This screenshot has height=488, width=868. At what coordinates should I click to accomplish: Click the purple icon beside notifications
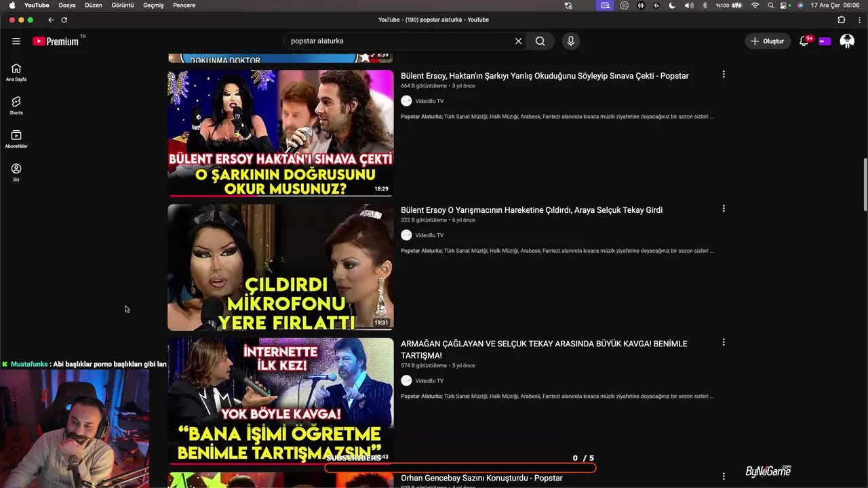click(825, 41)
